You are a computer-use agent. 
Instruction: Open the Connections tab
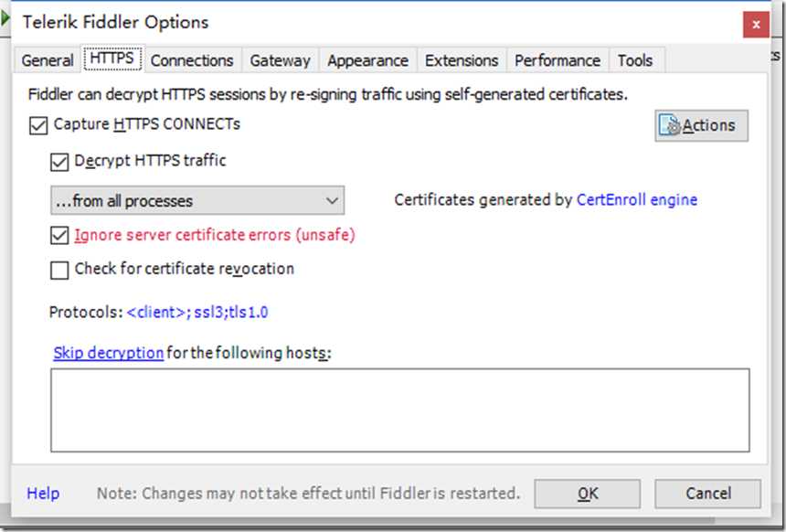pos(192,60)
